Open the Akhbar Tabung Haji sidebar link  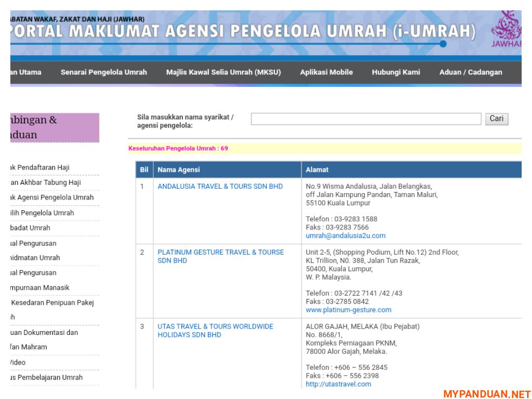45,183
